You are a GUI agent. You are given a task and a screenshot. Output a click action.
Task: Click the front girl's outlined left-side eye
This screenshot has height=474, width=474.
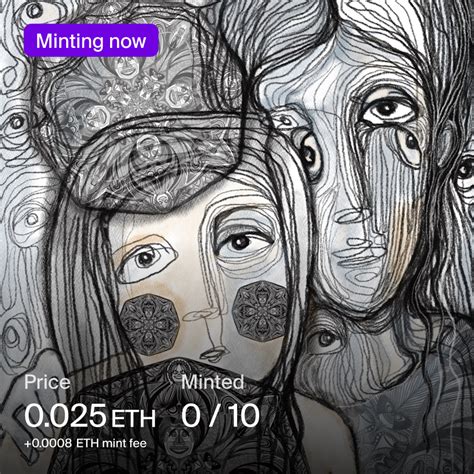point(144,261)
